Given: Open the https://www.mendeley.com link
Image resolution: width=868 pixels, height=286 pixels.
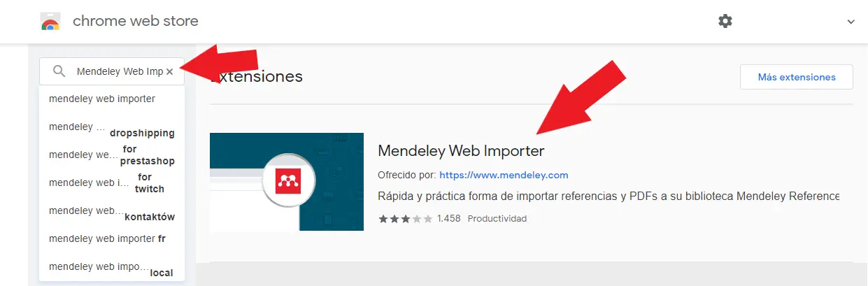Looking at the screenshot, I should click(504, 175).
